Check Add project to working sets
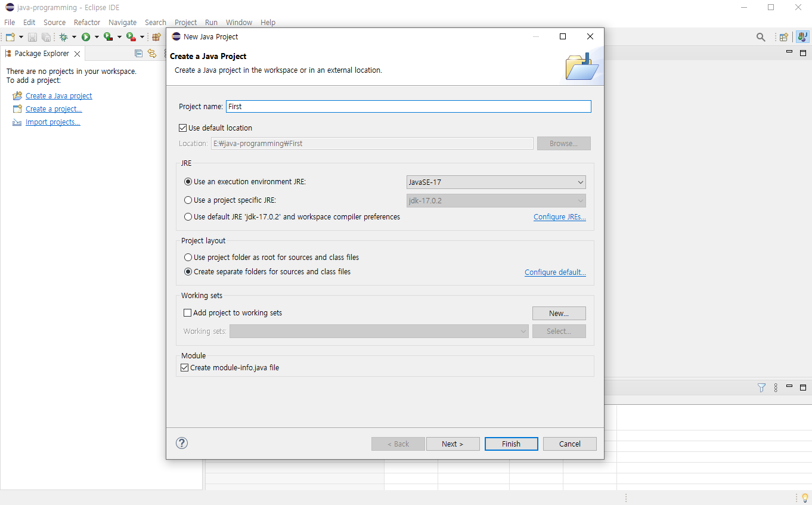Screen dimensions: 812x505 point(188,312)
